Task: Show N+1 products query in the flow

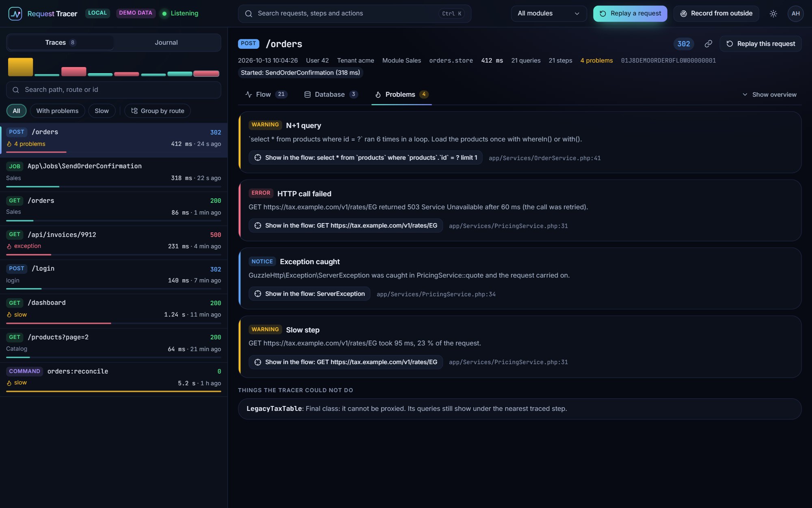Action: coord(365,158)
